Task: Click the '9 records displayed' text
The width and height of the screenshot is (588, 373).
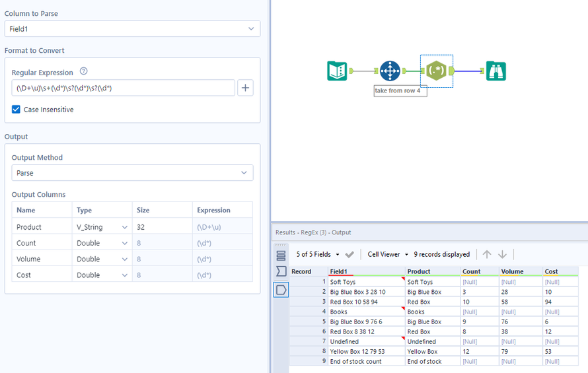Action: point(442,255)
